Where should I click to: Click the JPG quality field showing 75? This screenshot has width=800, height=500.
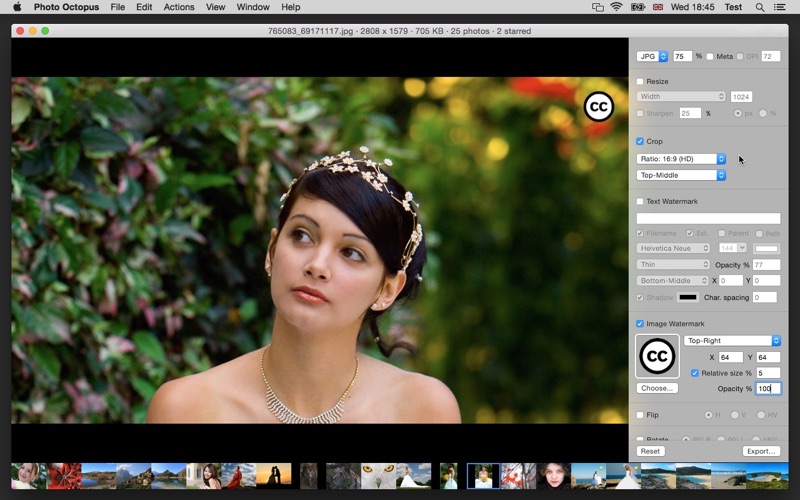pyautogui.click(x=683, y=57)
